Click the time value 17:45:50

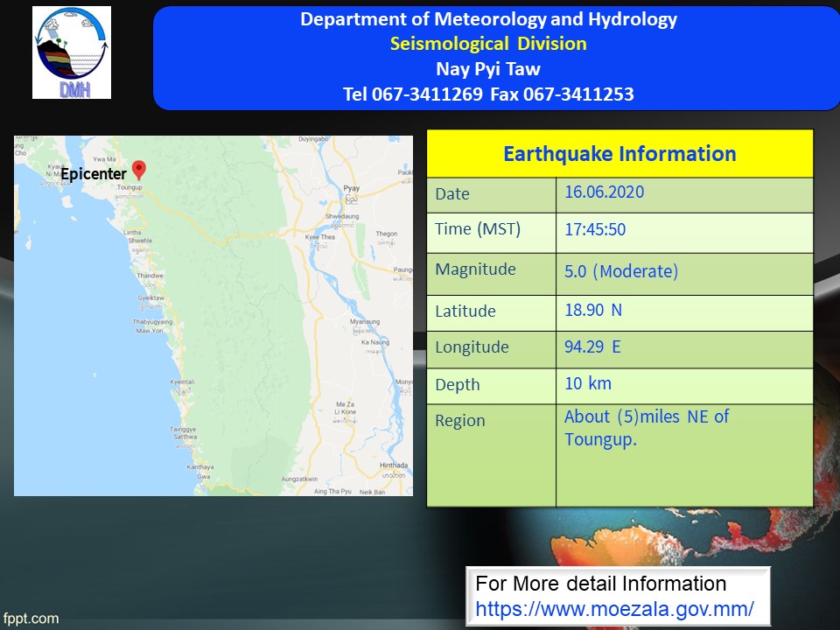coord(595,229)
